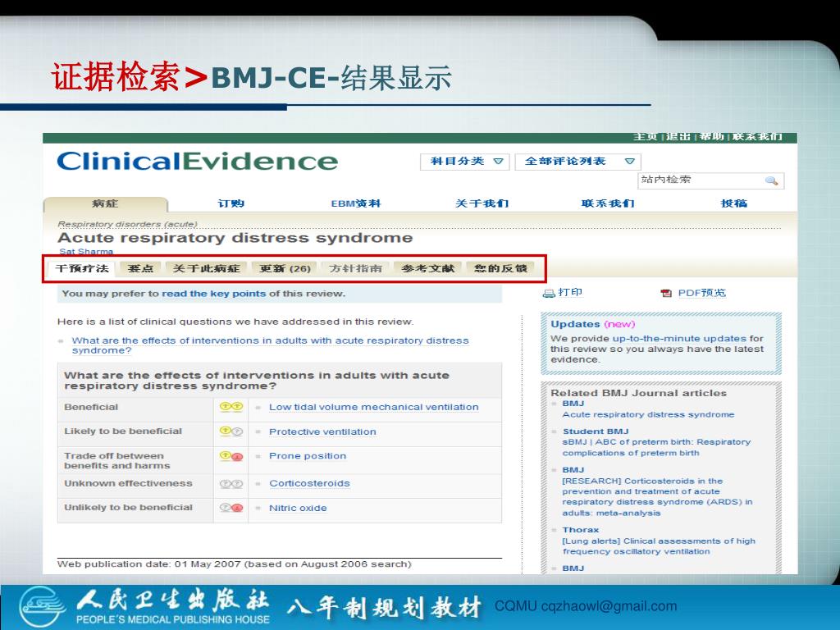Switch to the 参考文献 tab
The image size is (840, 630).
click(x=427, y=268)
